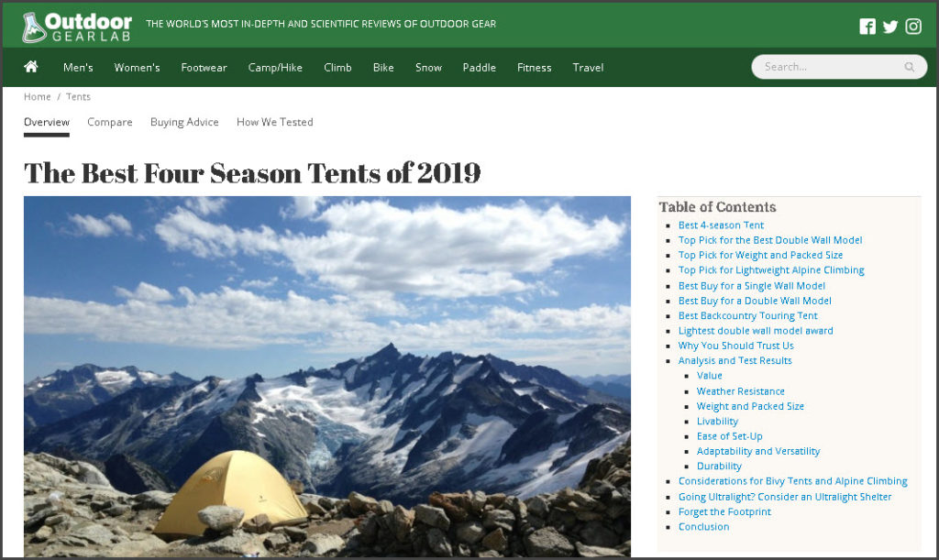
Task: Open the Value subsection link
Action: coord(710,376)
